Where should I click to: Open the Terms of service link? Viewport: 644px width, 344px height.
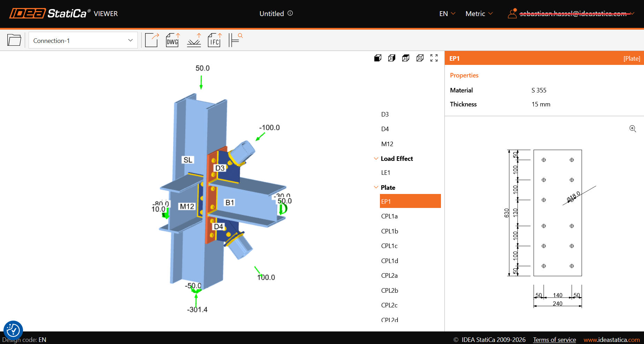tap(554, 340)
